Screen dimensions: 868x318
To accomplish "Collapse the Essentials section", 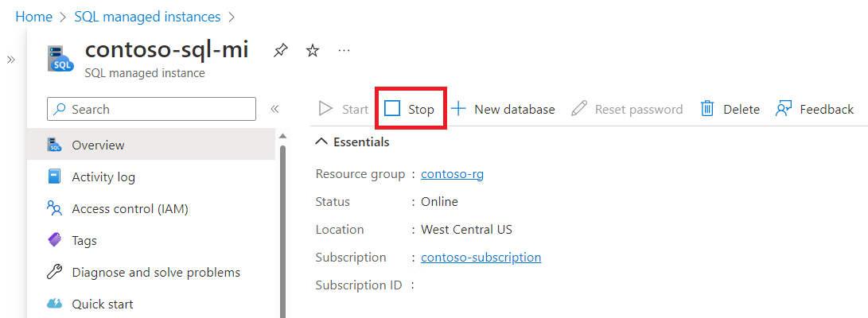I will 321,142.
